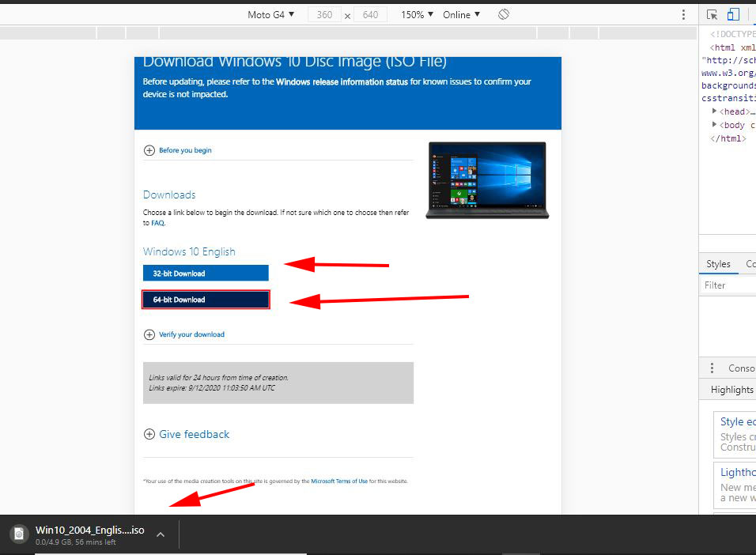Open the Microsoft Terms of Use link
The image size is (756, 555).
tap(339, 481)
